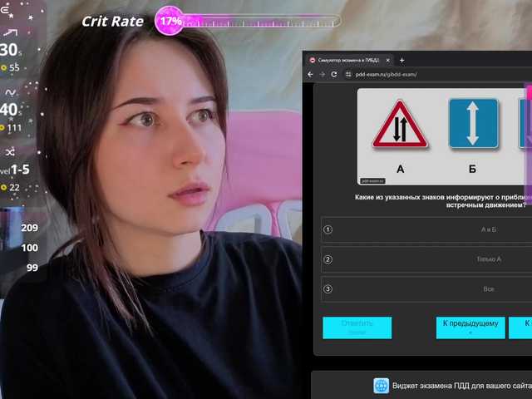Select answer 2 'Только А'
Screen dimensions: 532x399
426,259
